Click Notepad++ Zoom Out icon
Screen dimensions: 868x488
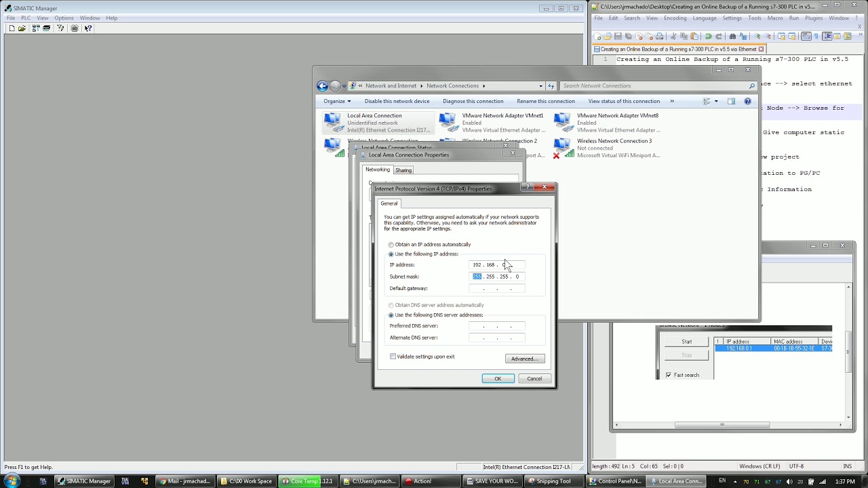coord(768,37)
